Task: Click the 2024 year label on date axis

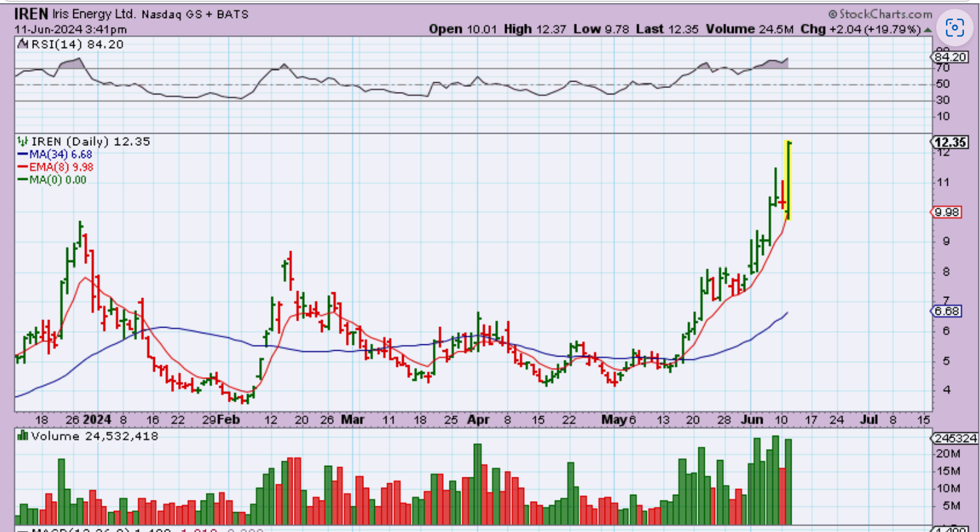Action: click(97, 420)
